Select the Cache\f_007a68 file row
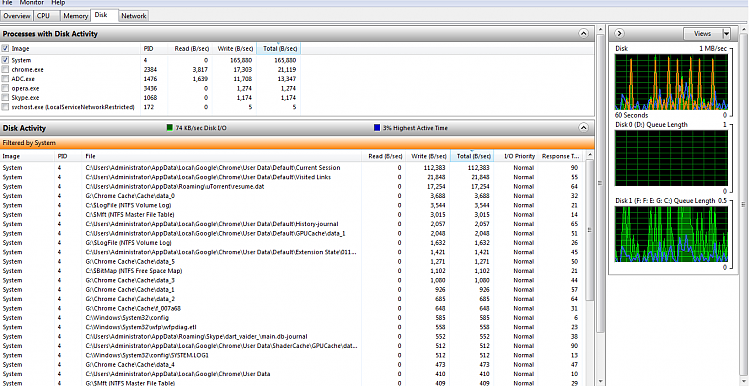This screenshot has width=750, height=386. pyautogui.click(x=292, y=309)
